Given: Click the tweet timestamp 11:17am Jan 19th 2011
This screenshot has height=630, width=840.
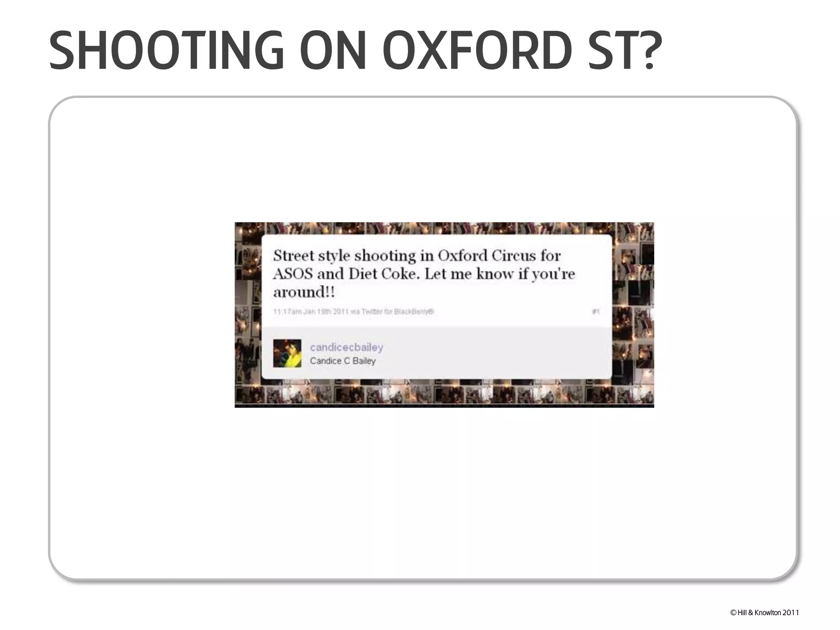Looking at the screenshot, I should coord(310,312).
